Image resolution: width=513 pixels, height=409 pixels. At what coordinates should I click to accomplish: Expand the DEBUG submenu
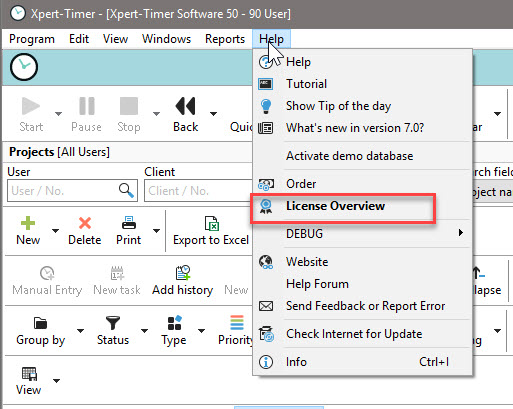(x=362, y=234)
